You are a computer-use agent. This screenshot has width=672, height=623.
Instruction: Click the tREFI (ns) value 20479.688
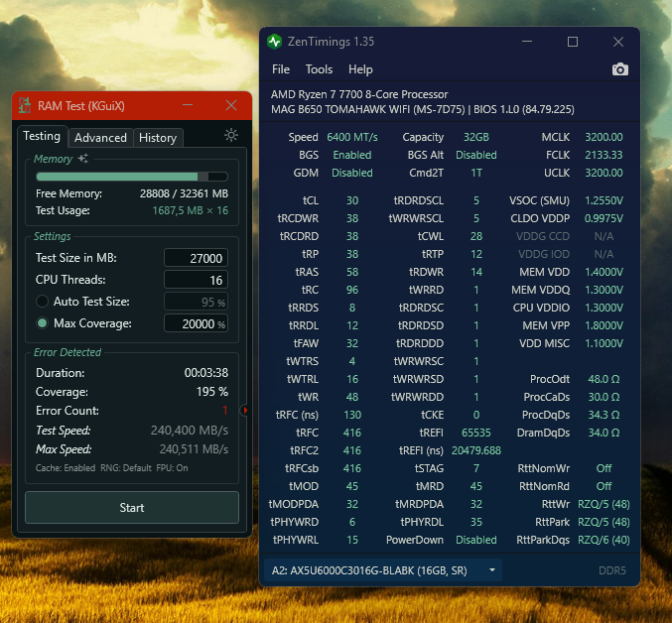pos(476,450)
